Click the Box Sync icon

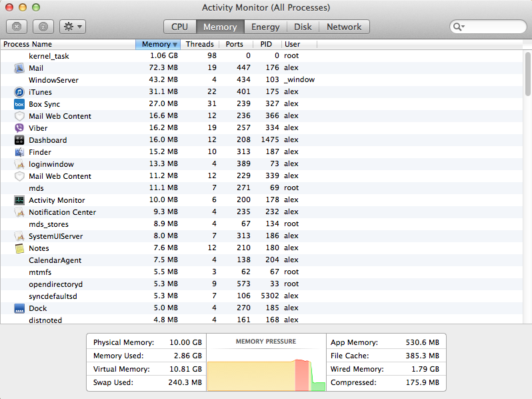click(19, 104)
